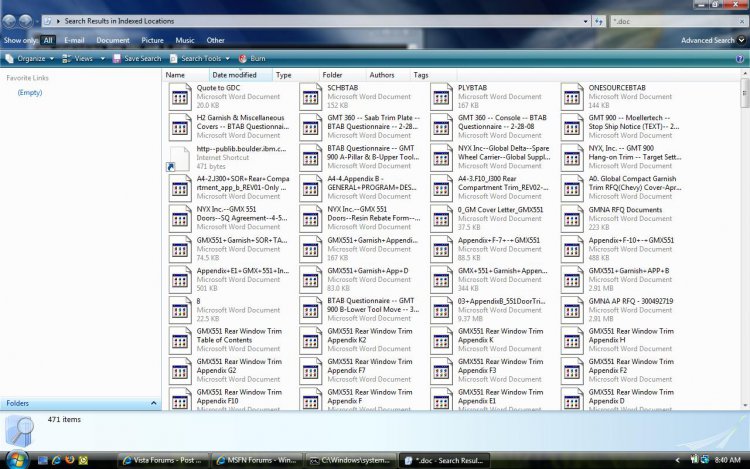Select the PLYBTAB Word document icon
Image resolution: width=750 pixels, height=469 pixels.
click(x=441, y=97)
